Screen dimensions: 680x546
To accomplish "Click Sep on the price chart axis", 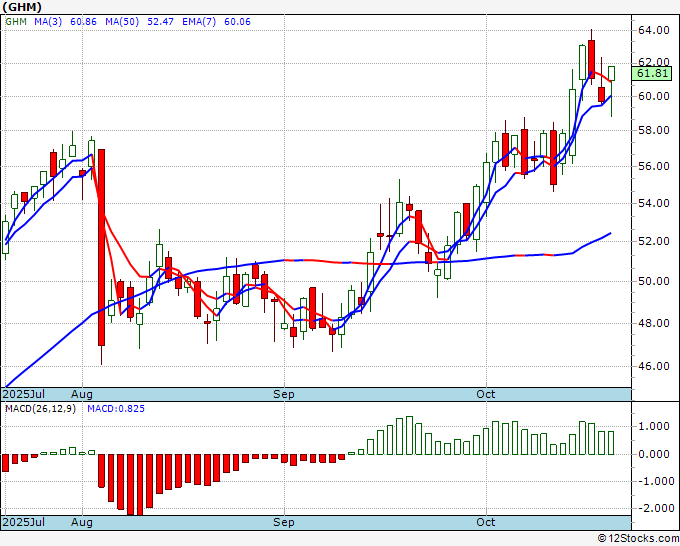I will coord(284,394).
